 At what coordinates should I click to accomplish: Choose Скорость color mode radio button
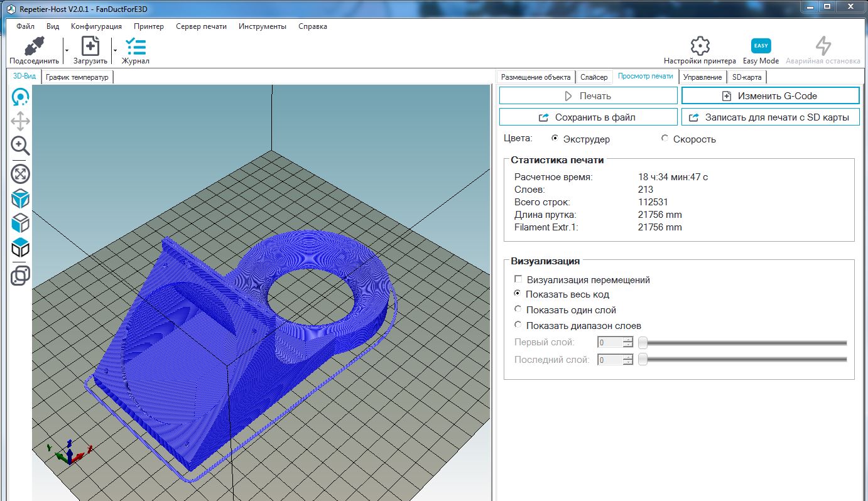pos(665,139)
